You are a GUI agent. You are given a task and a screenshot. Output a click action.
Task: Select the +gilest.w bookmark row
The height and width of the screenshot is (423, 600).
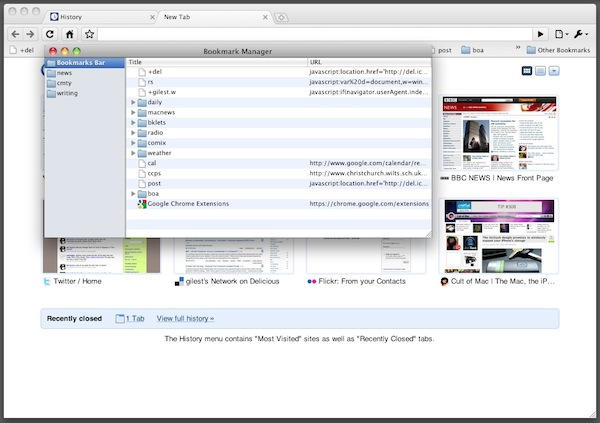point(279,92)
